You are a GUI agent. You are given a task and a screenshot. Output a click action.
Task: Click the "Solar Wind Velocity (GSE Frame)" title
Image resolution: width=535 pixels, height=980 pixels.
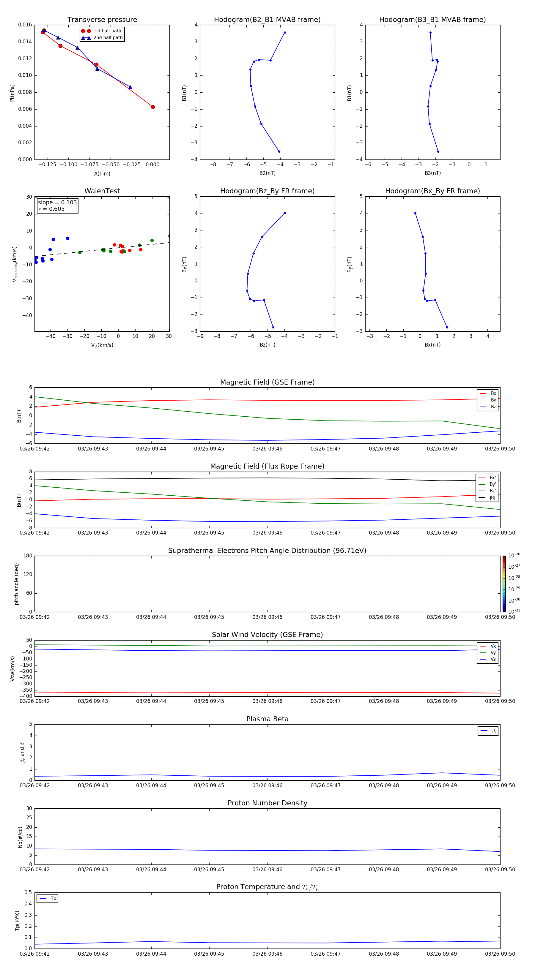pyautogui.click(x=267, y=635)
